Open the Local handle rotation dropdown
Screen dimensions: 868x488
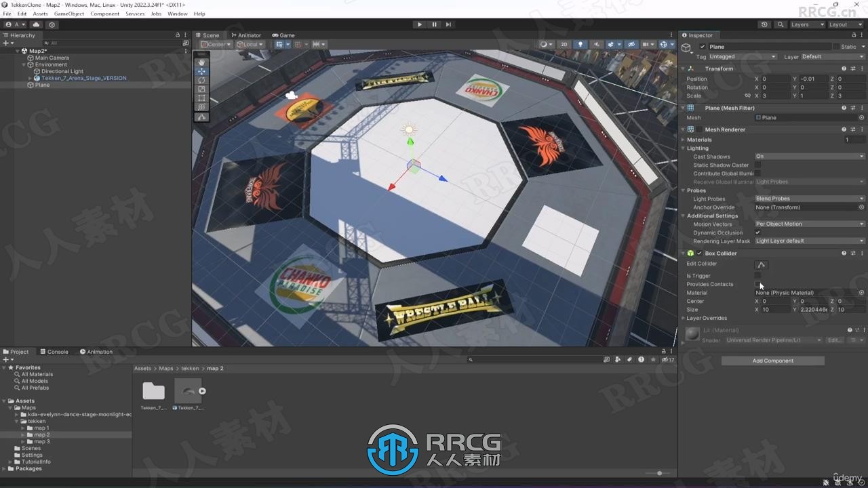click(250, 45)
